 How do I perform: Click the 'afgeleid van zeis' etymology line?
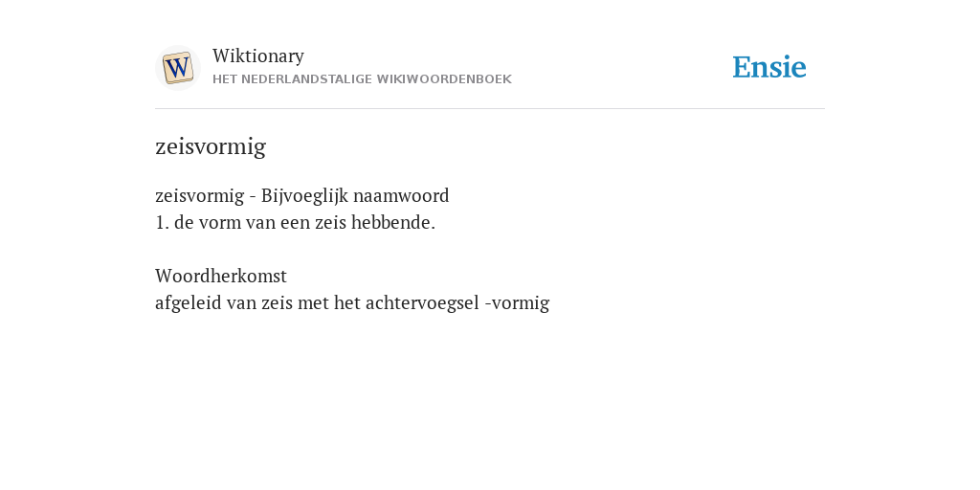(x=352, y=303)
